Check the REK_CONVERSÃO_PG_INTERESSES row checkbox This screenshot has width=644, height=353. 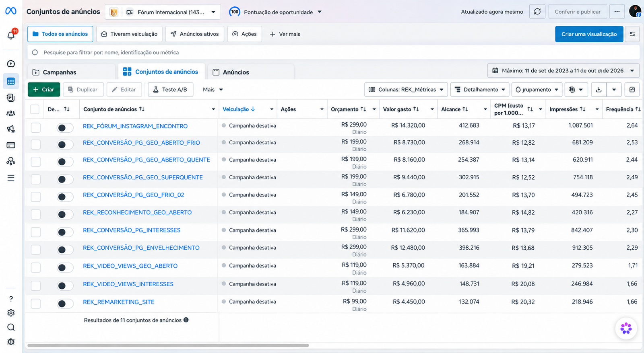[36, 232]
